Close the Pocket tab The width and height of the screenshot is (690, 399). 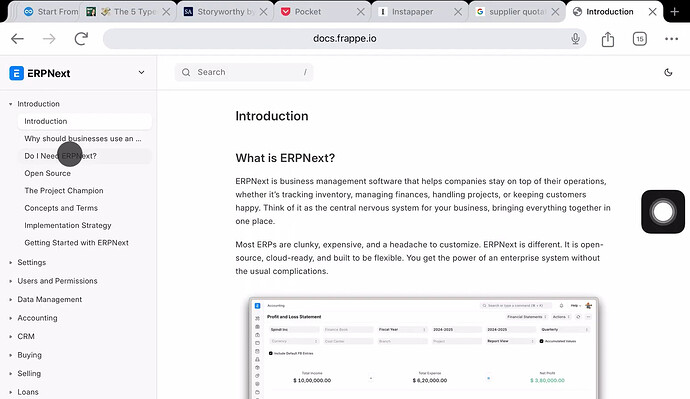pyautogui.click(x=360, y=12)
